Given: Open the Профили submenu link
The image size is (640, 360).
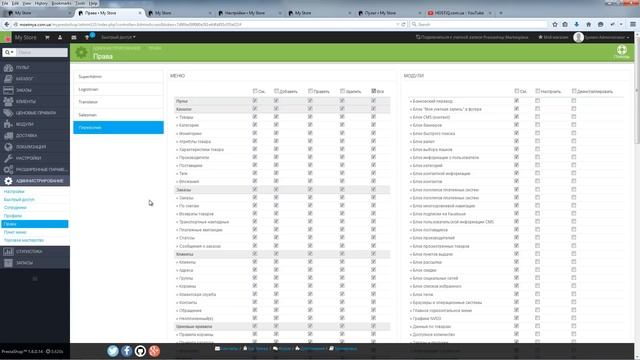Looking at the screenshot, I should point(13,216).
